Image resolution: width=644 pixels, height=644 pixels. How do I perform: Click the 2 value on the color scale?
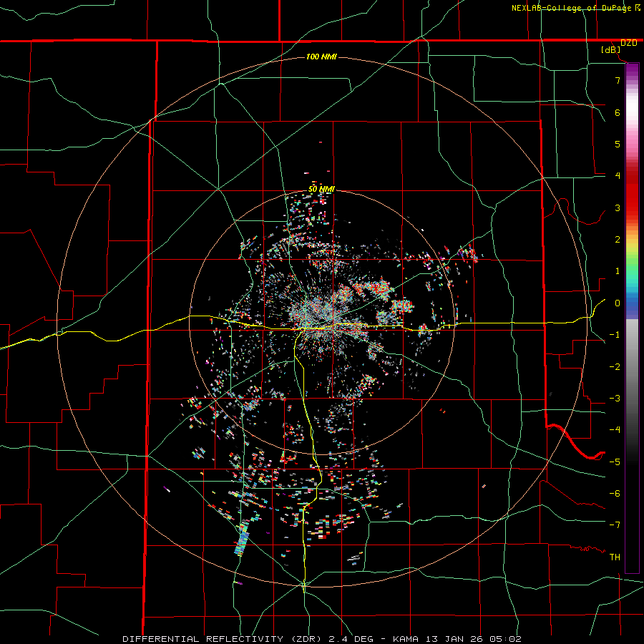[618, 240]
